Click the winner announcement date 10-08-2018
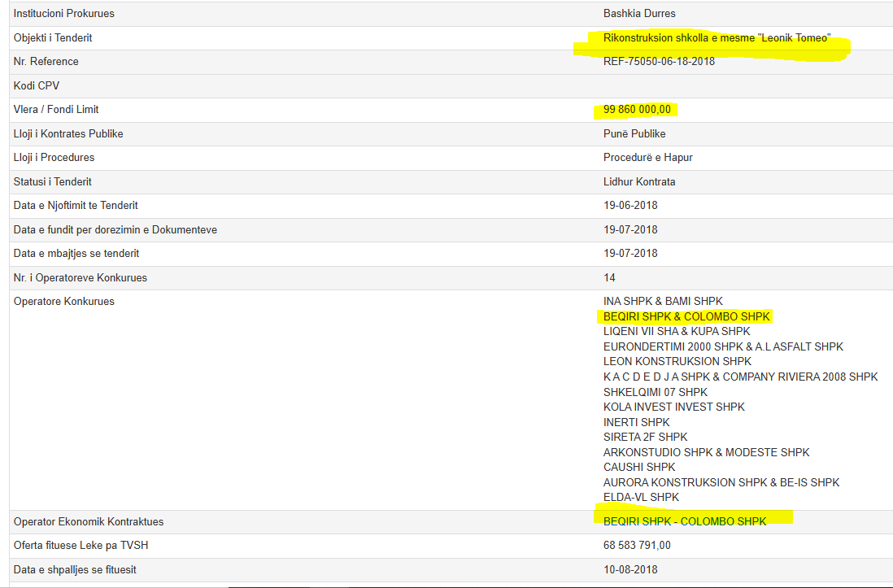This screenshot has width=893, height=588. (630, 569)
